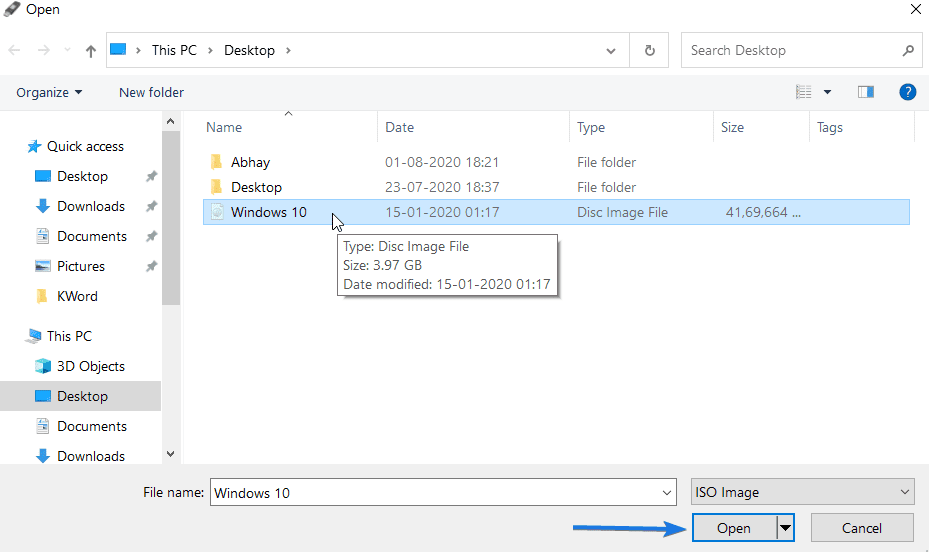Viewport: 929px width, 552px height.
Task: Open Documents under This PC
Action: coord(92,426)
